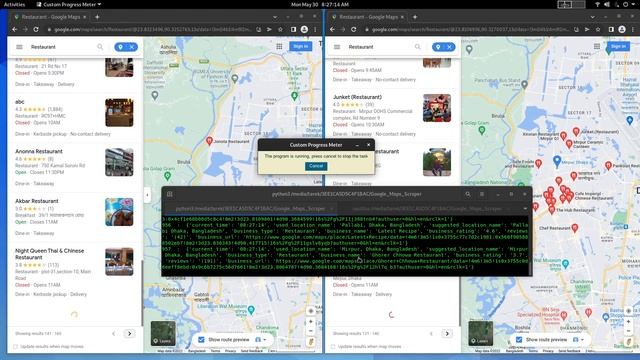Screen dimensions: 640x360
Task: Go to next results page in right window
Action: pyautogui.click(x=447, y=333)
